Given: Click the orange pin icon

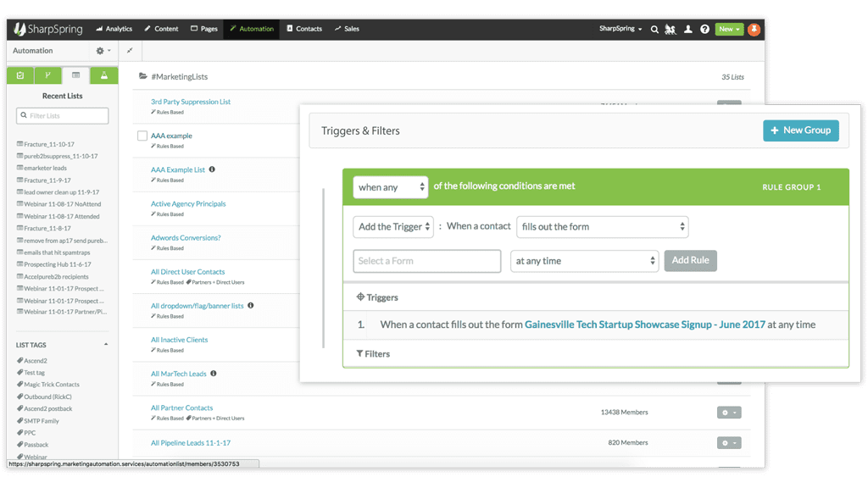Looking at the screenshot, I should pos(754,30).
